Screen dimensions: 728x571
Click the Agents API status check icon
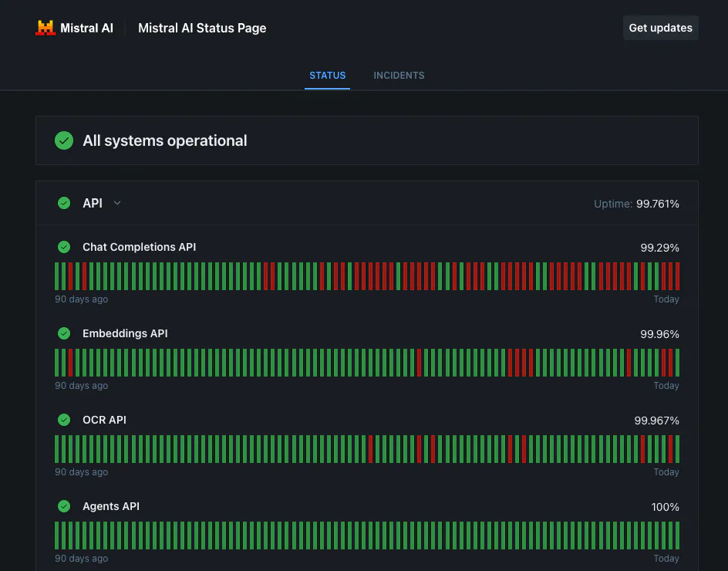coord(64,506)
